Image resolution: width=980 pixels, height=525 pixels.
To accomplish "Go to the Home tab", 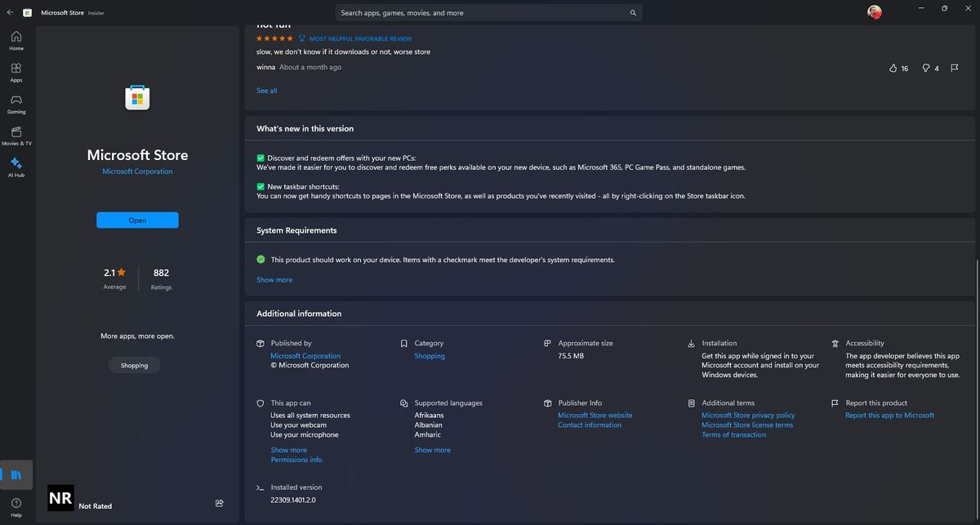I will pyautogui.click(x=16, y=40).
